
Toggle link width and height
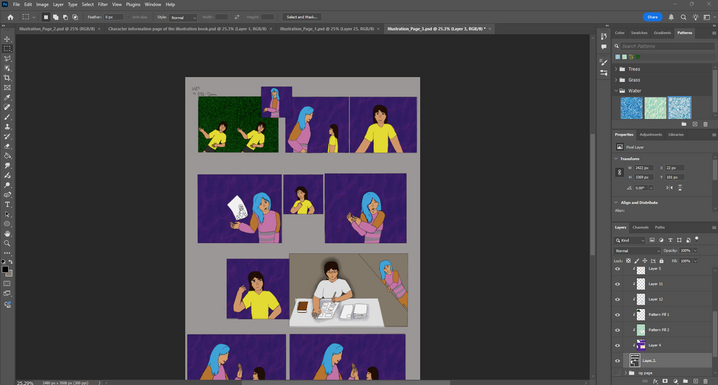[x=619, y=172]
